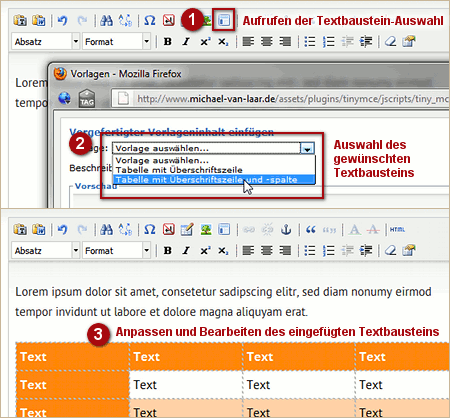450x418 pixels.
Task: Toggle align left in lower editor toolbar
Action: tap(248, 250)
